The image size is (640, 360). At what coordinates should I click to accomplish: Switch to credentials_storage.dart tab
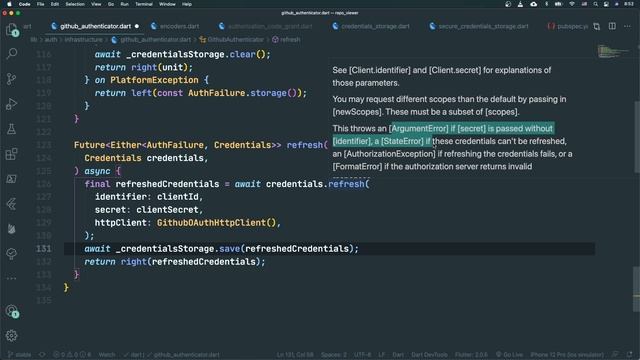[x=371, y=26]
